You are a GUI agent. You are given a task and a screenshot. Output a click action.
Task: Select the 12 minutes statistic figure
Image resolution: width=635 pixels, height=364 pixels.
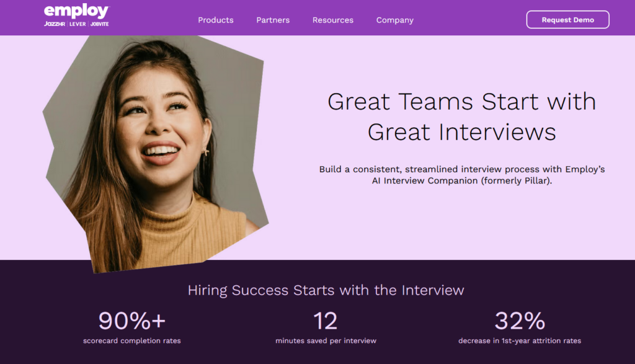326,321
